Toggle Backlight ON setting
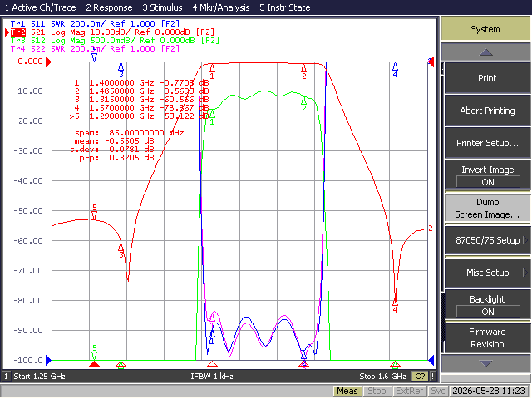The width and height of the screenshot is (532, 399). tap(487, 305)
